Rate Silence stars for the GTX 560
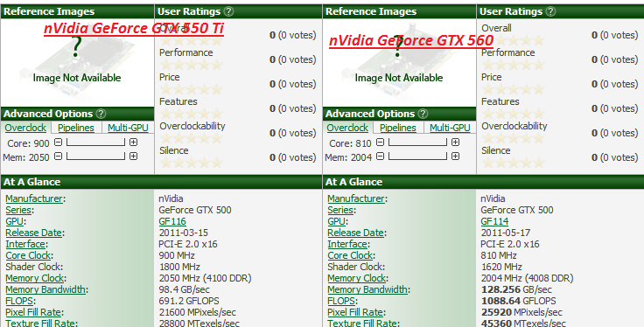This screenshot has height=327, width=644. click(x=513, y=163)
